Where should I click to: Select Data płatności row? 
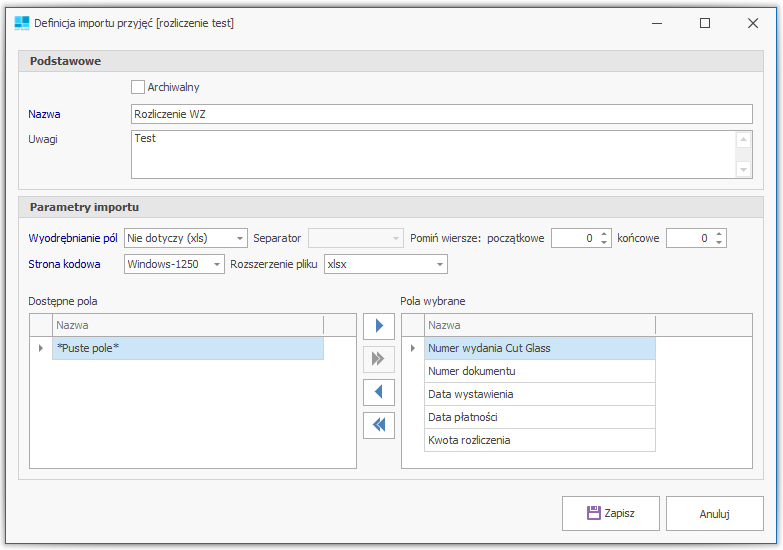(539, 417)
